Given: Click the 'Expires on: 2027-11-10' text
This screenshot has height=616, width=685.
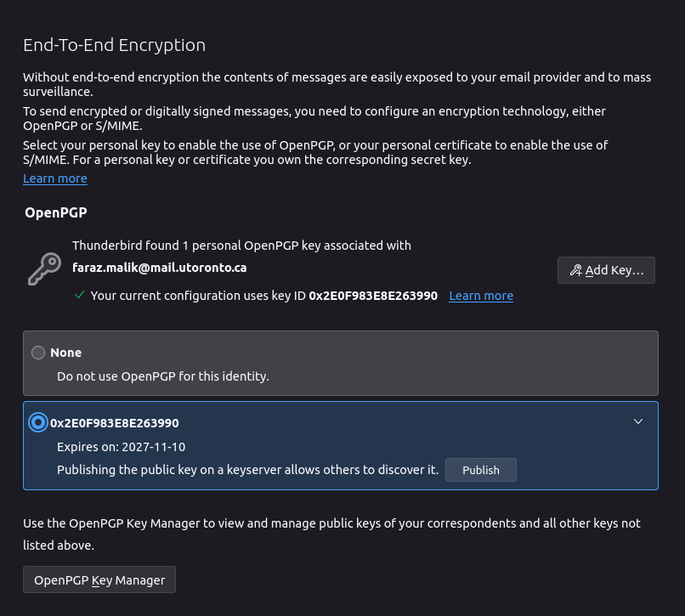Looking at the screenshot, I should (121, 447).
